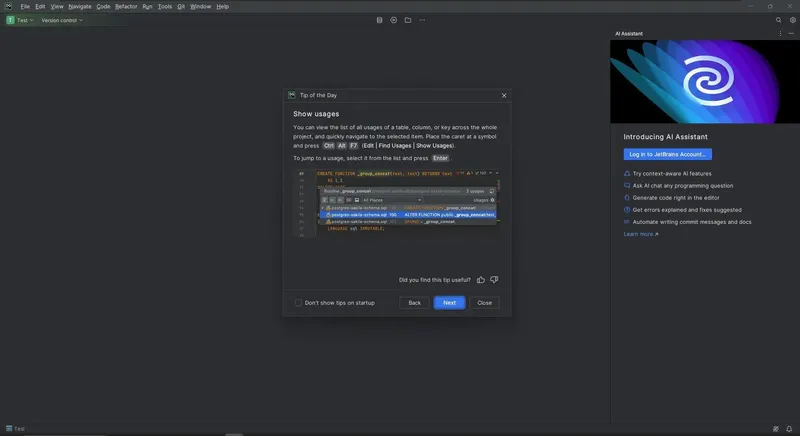The image size is (800, 436).
Task: Click the Test status bar item
Action: 15,428
